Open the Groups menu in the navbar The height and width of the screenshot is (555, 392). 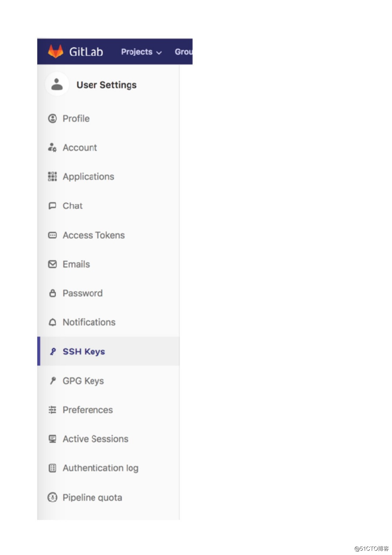pyautogui.click(x=184, y=52)
